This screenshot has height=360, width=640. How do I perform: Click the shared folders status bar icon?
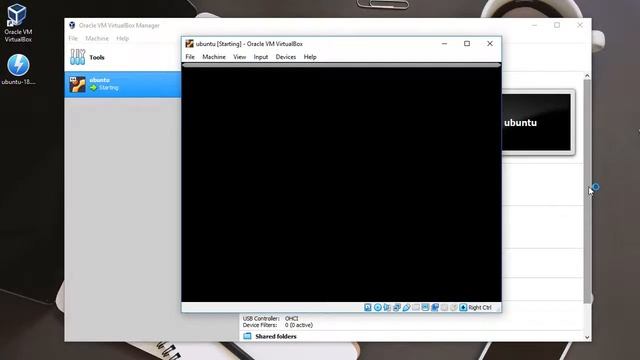416,307
